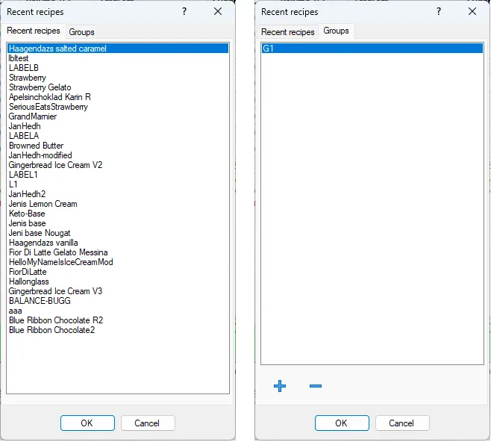Viewport: 491px width, 448px height.
Task: Click the blue plus icon to add group
Action: tap(280, 386)
